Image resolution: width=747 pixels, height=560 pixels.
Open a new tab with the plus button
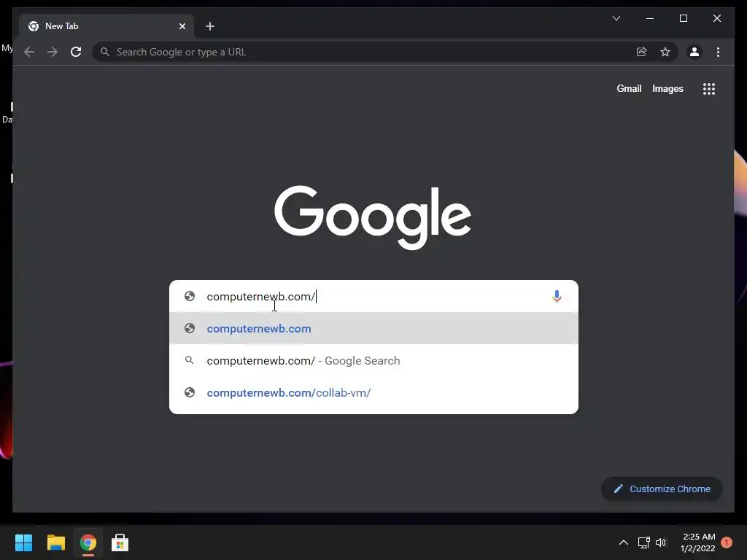tap(210, 26)
